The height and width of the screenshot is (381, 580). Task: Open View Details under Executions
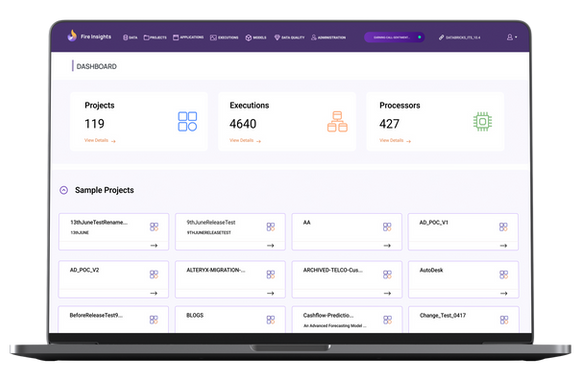pyautogui.click(x=245, y=141)
